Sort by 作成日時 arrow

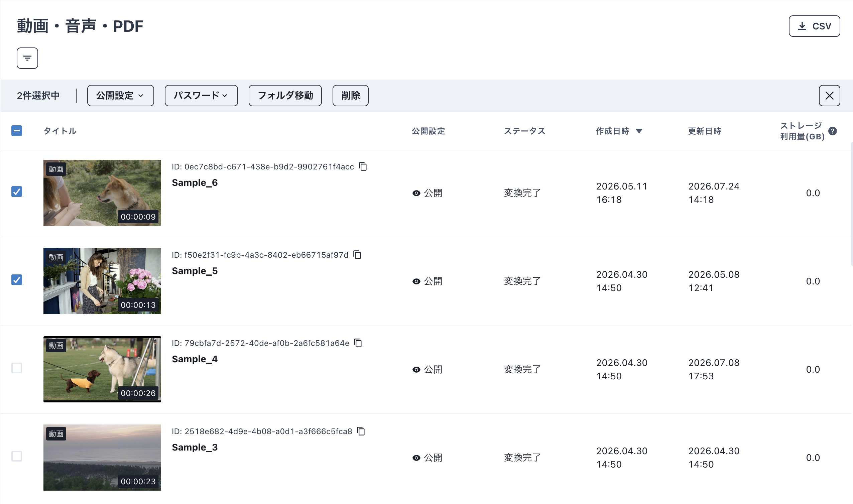click(x=639, y=131)
